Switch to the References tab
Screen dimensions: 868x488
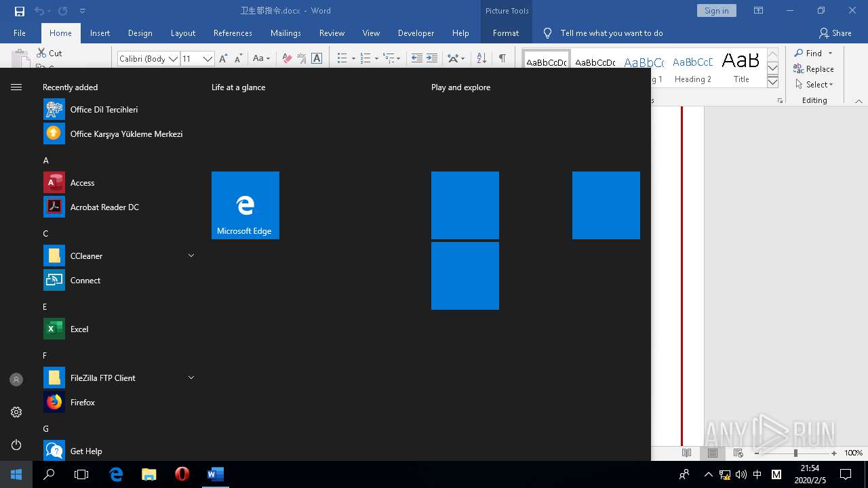click(x=233, y=33)
